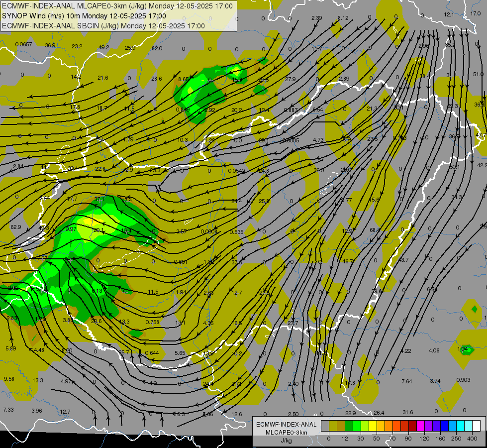487x448 pixels.
Task: Select the cyan legend swatch after 250
Action: (460, 426)
